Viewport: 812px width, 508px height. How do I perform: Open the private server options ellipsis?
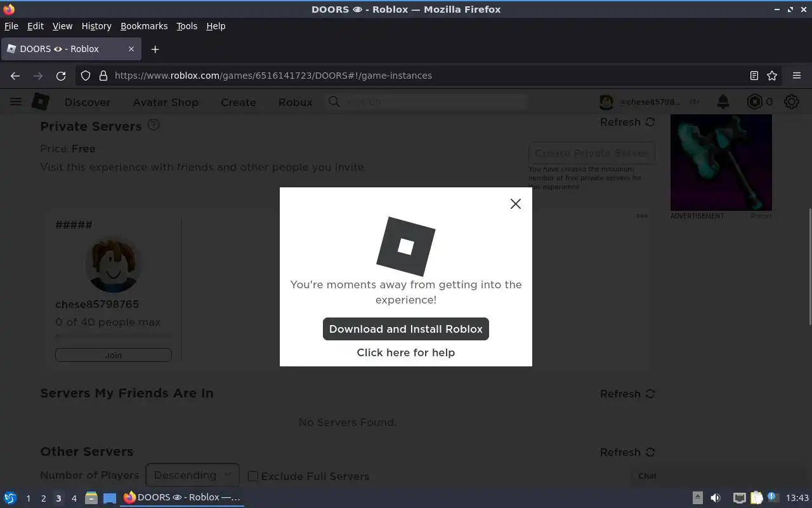[x=642, y=216]
